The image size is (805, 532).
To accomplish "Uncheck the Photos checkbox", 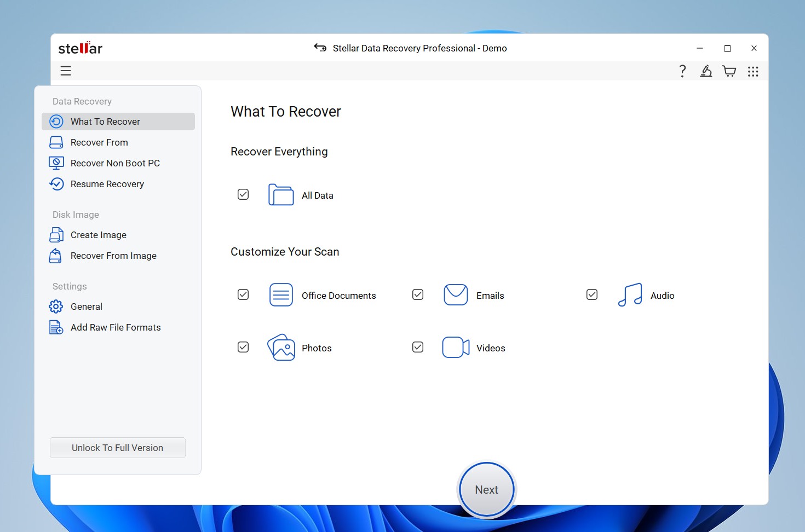I will pos(243,347).
